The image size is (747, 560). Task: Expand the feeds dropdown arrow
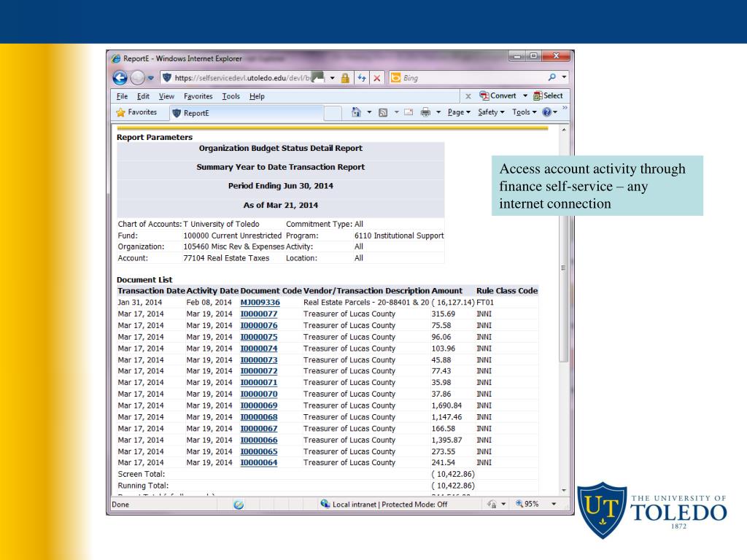pos(396,112)
